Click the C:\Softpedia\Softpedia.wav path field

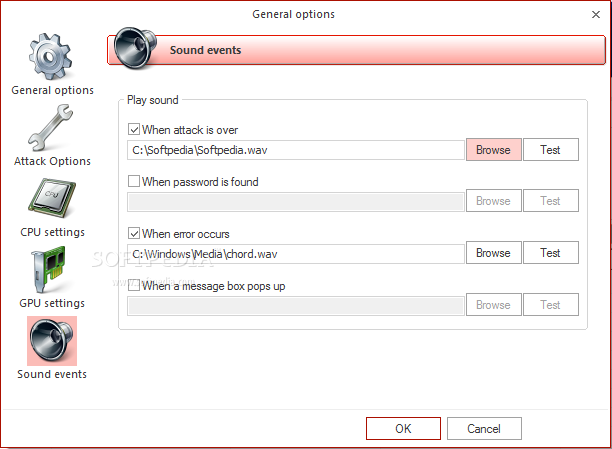coord(296,150)
